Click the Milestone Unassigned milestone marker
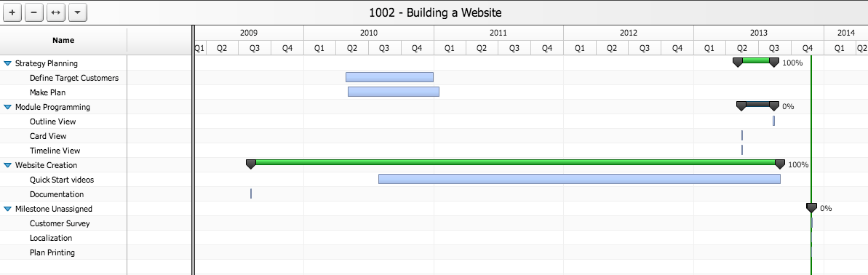 coord(811,207)
